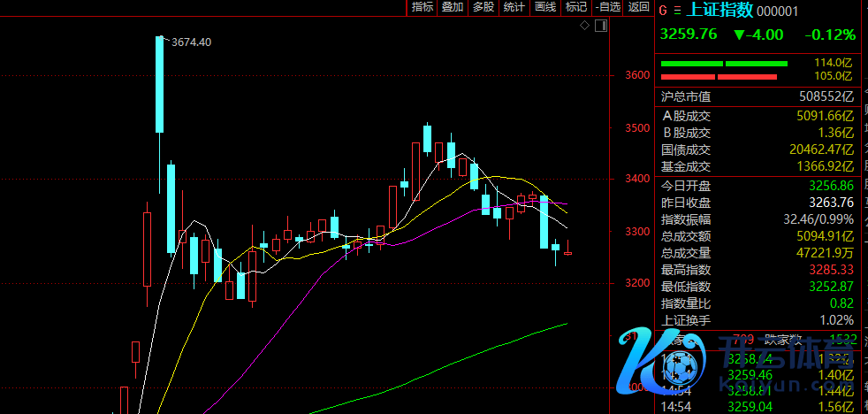Open the green list icon beside 上证指数
Viewport: 868px width, 414px height.
point(677,11)
